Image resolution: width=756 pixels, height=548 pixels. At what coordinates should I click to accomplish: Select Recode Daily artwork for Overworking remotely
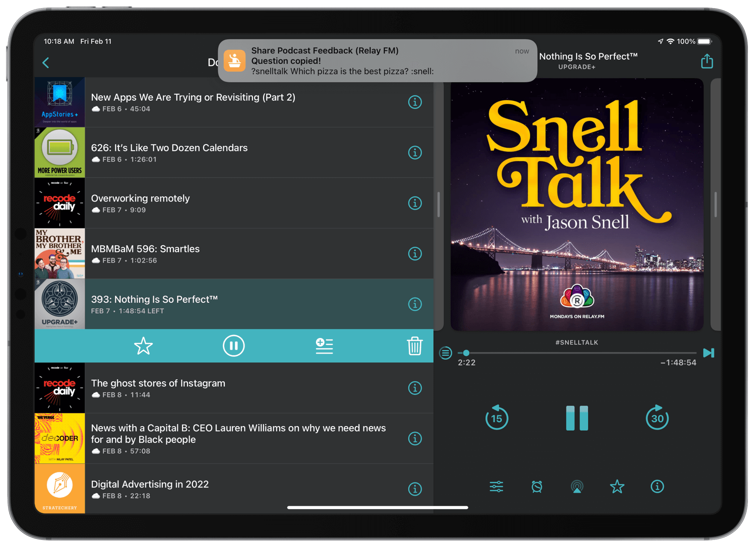pyautogui.click(x=59, y=203)
